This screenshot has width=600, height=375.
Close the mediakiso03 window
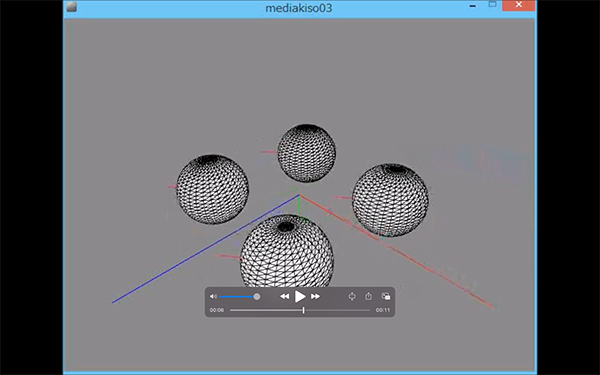pos(518,5)
